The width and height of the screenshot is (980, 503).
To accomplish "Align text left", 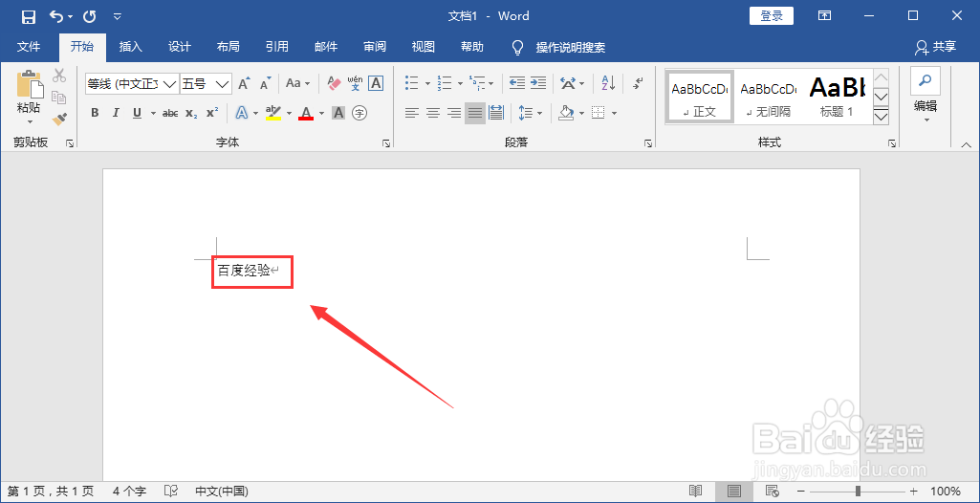I will [411, 113].
